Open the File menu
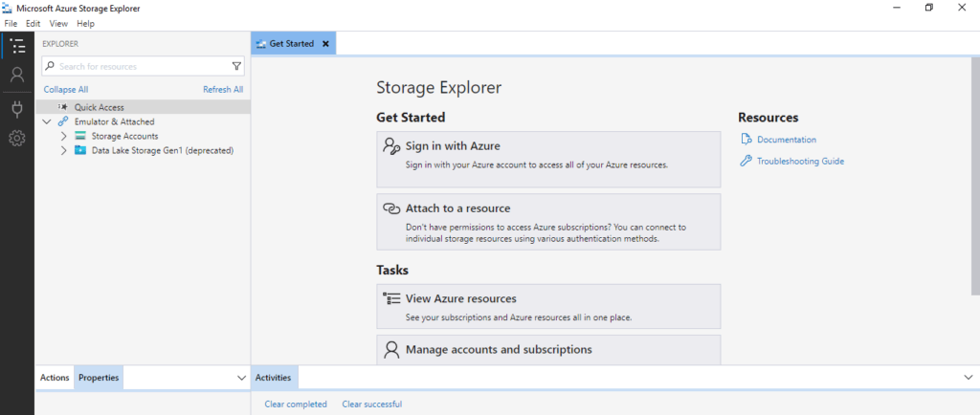980x415 pixels. point(11,24)
